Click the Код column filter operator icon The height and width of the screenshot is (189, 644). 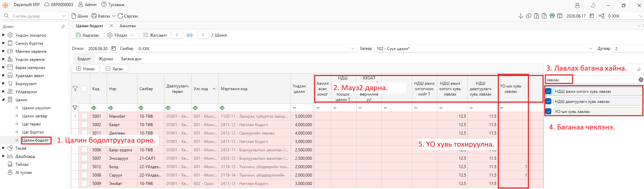(94, 108)
